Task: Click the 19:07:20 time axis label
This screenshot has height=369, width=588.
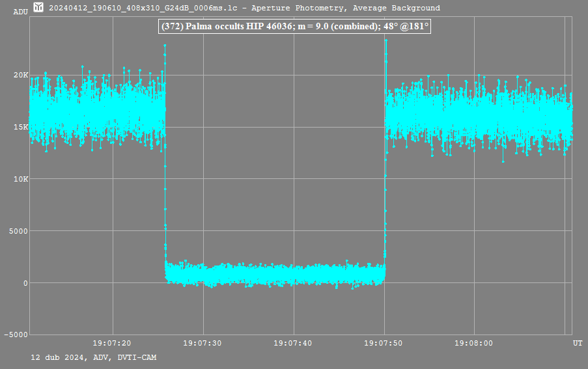Action: 112,343
